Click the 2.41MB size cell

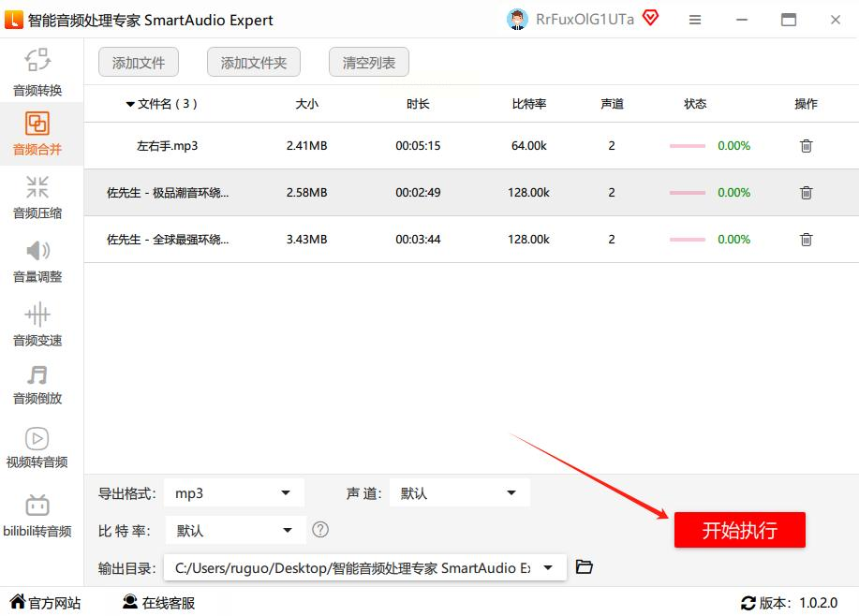coord(307,146)
